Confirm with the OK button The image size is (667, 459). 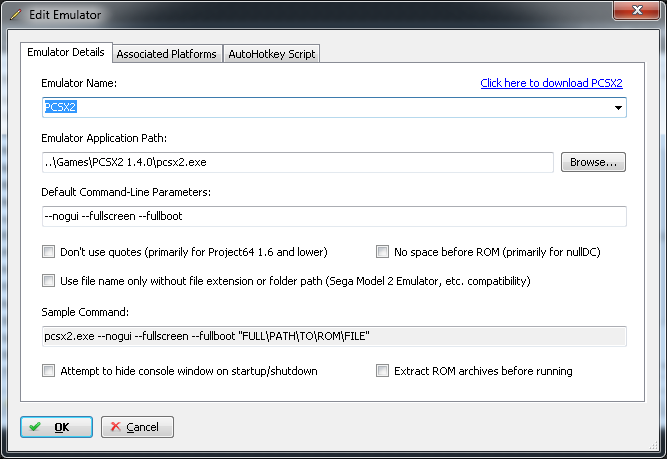point(57,427)
